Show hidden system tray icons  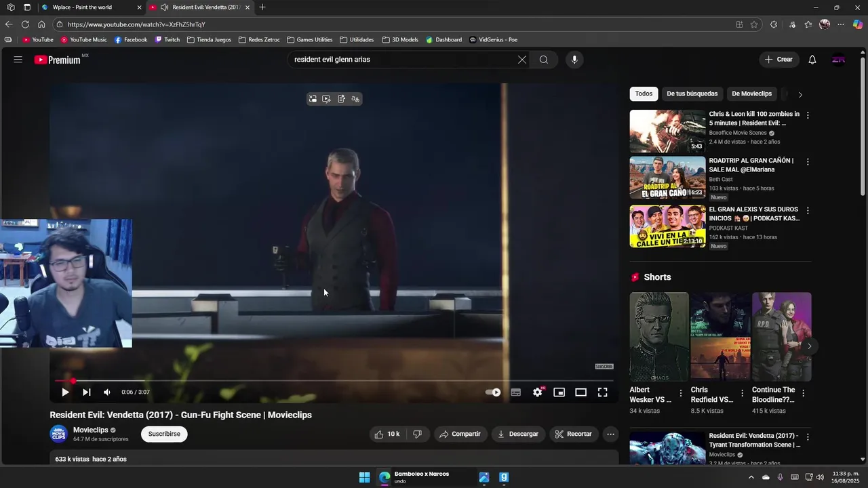[751, 478]
